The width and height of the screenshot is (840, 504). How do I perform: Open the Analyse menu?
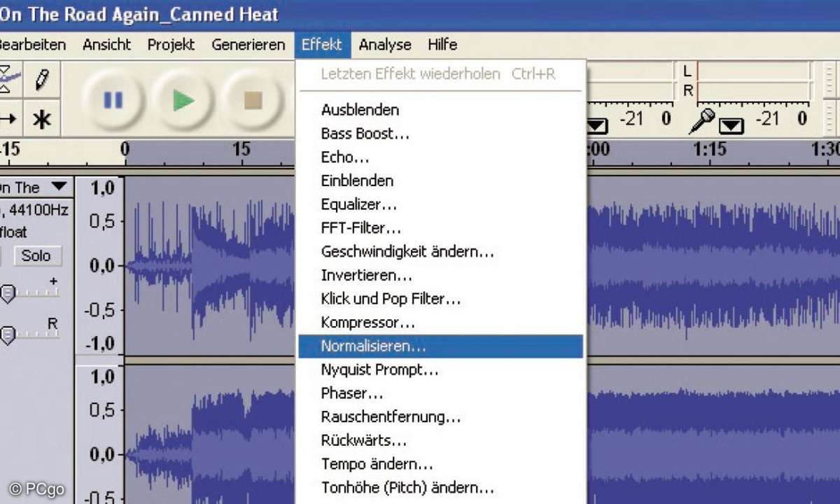[x=385, y=45]
